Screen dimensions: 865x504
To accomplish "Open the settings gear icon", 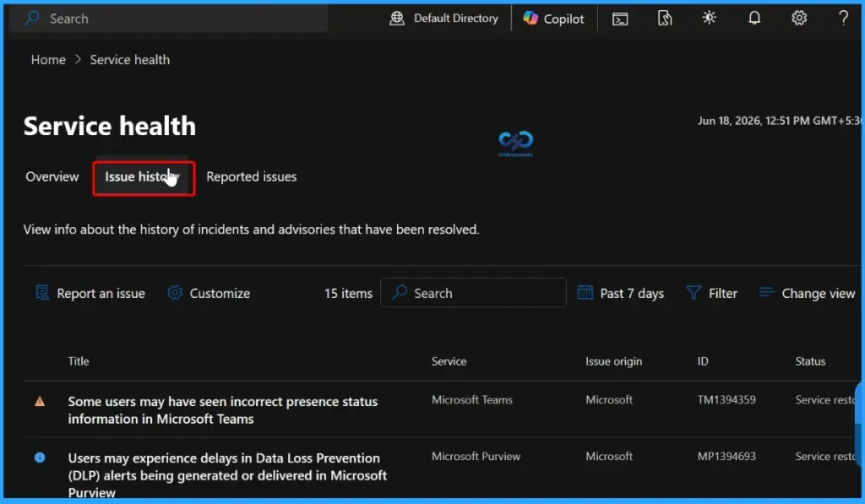I will pos(799,19).
